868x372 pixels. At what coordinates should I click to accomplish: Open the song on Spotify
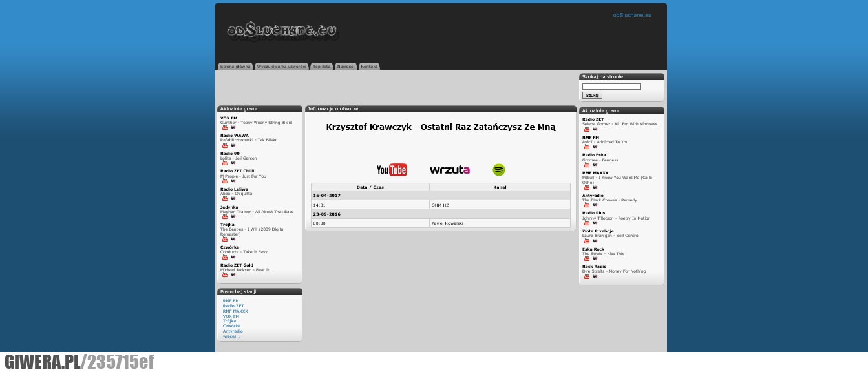tap(499, 170)
